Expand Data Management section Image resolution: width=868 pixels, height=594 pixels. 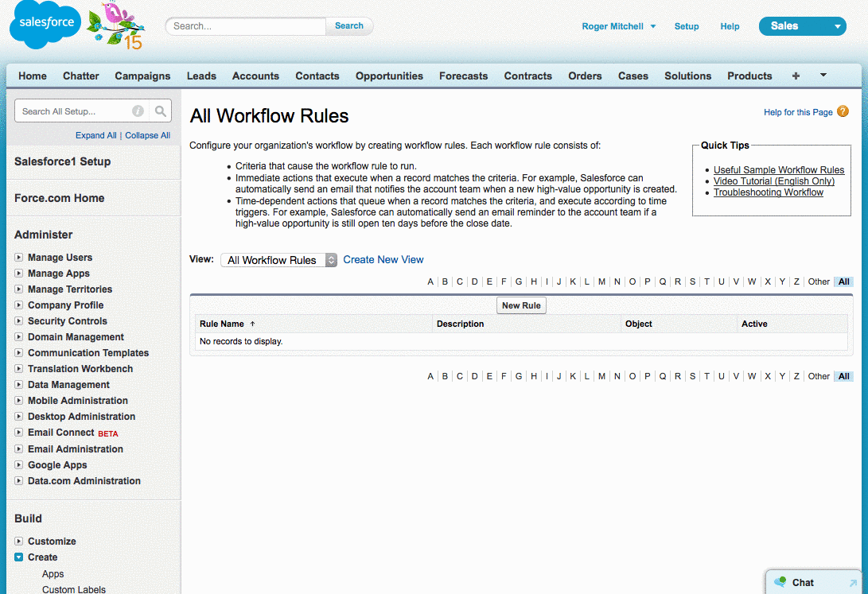pos(19,384)
